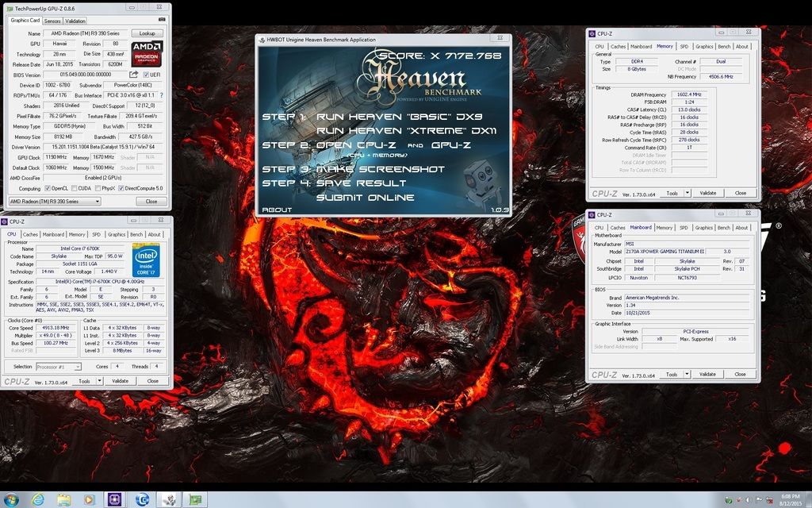Click the Bus Interface question mark icon
The image size is (812, 508).
point(162,95)
